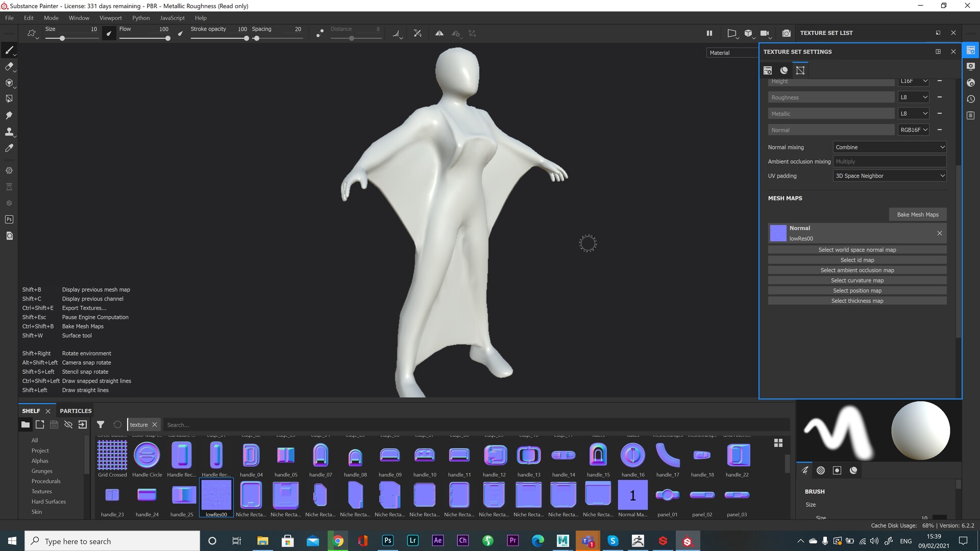Viewport: 980px width, 551px height.
Task: Toggle shelf hide-folders eye icon
Action: 68,424
